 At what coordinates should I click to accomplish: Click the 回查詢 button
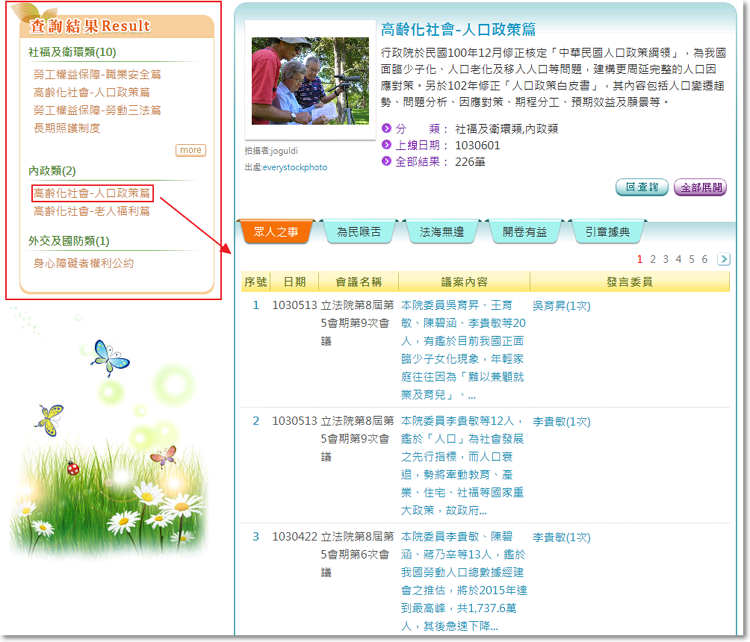click(x=642, y=187)
